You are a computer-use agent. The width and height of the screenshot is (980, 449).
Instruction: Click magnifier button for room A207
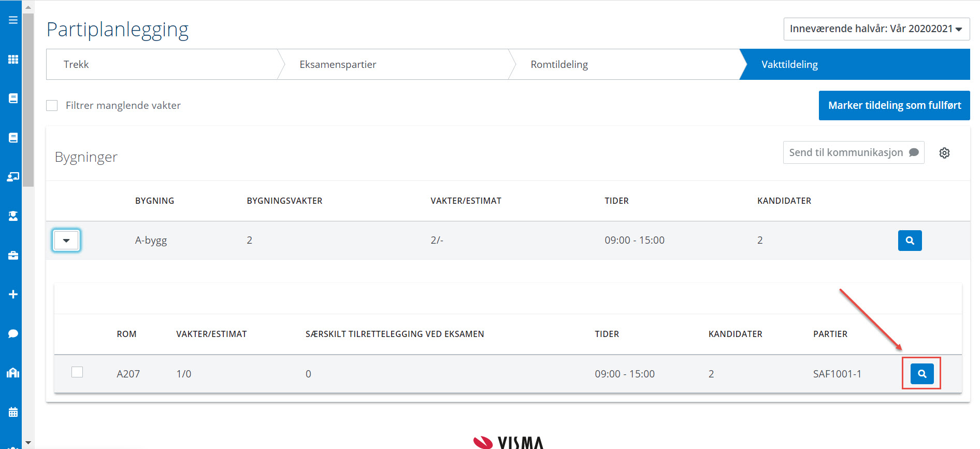(x=921, y=374)
